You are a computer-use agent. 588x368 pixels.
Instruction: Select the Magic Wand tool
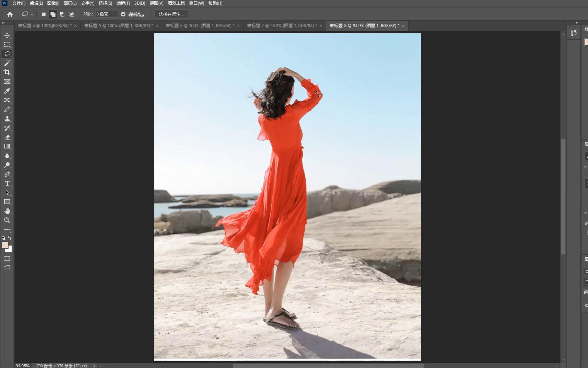tap(7, 63)
